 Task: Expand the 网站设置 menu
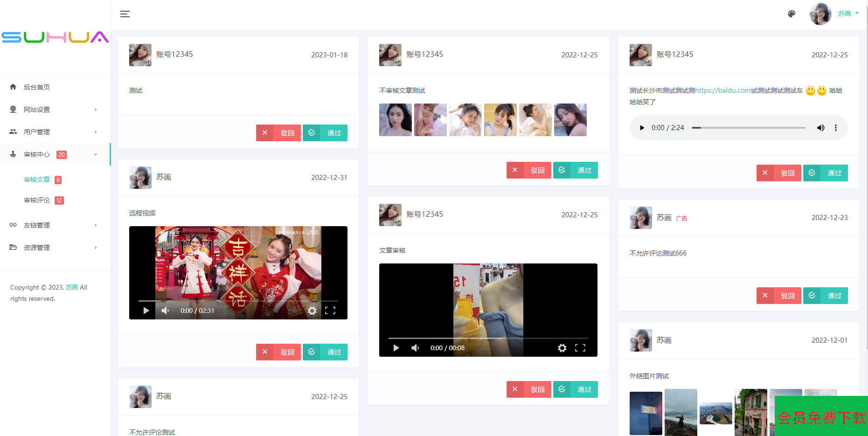pos(55,110)
